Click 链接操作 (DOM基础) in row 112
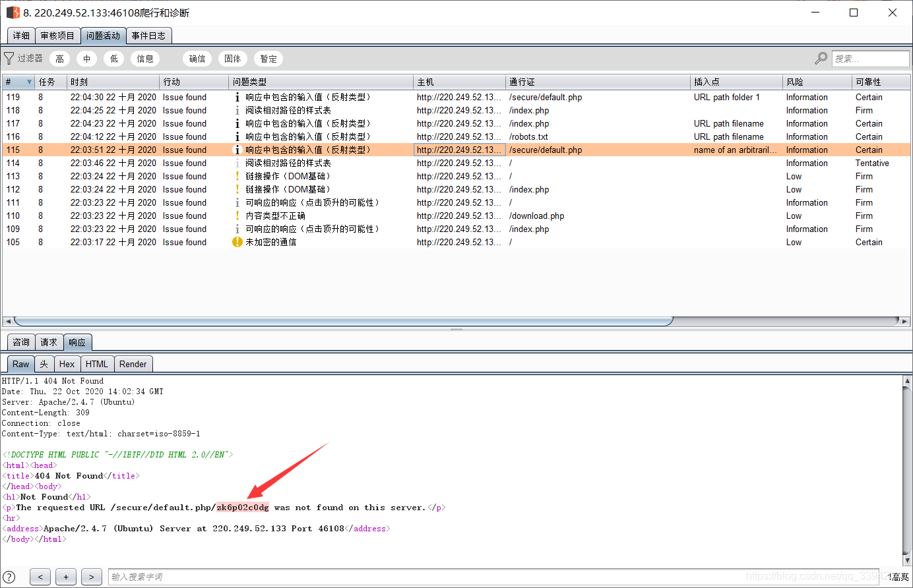The width and height of the screenshot is (913, 588). pos(288,189)
